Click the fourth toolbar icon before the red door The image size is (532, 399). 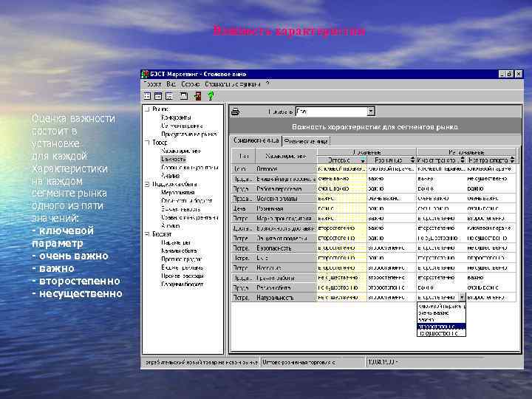coord(185,95)
